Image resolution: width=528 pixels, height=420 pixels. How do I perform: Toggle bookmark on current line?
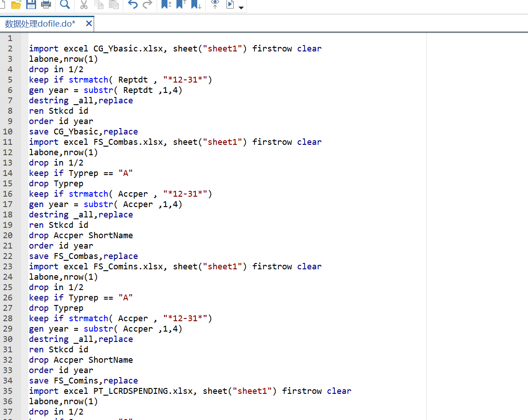click(167, 5)
